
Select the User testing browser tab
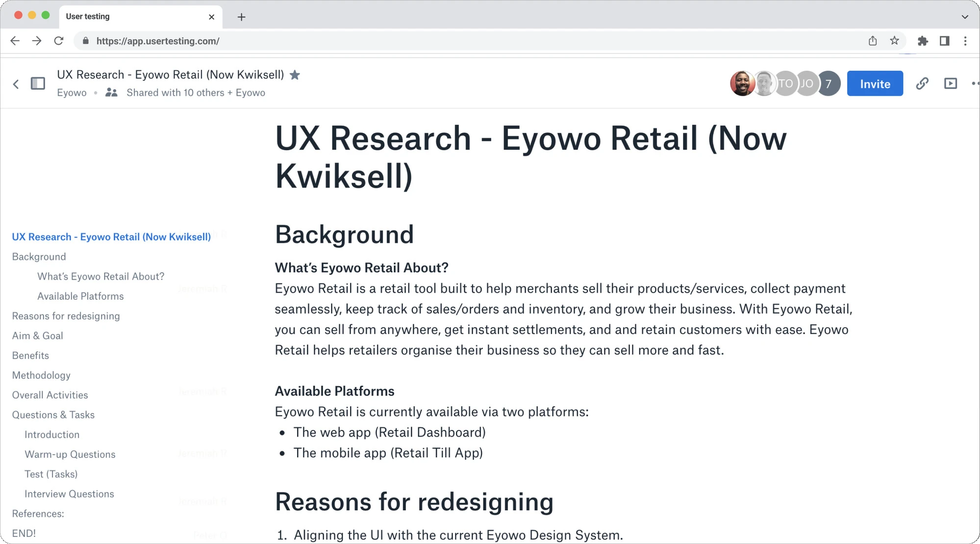[140, 17]
